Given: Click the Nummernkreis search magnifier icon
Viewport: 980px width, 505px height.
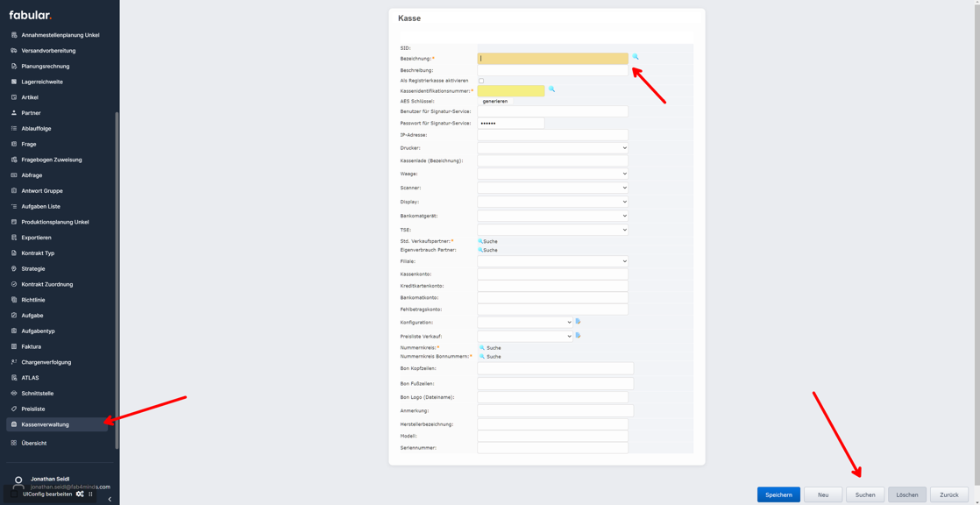Looking at the screenshot, I should tap(482, 348).
